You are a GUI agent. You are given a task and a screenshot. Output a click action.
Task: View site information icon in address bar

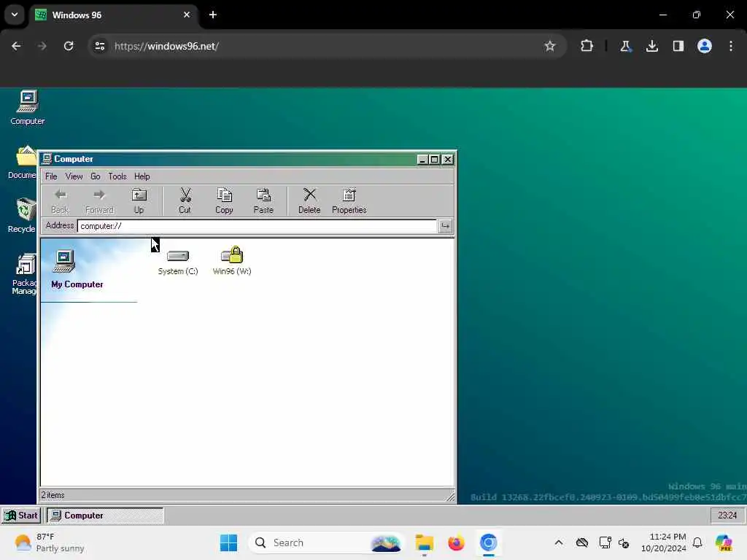click(x=99, y=46)
